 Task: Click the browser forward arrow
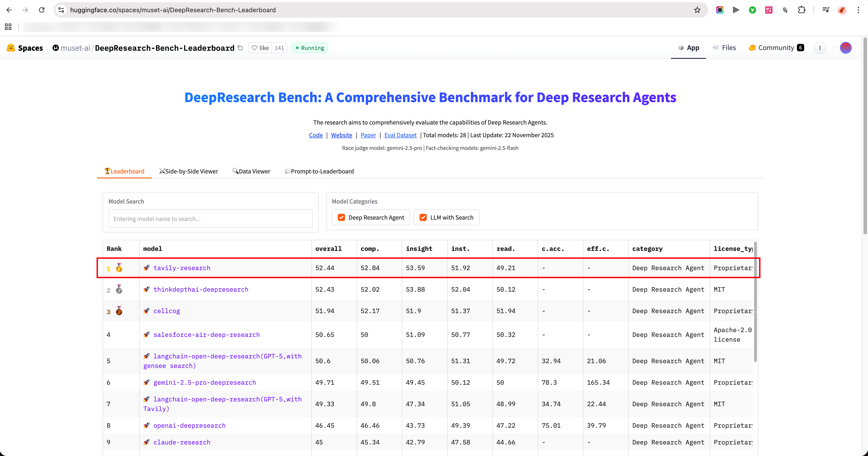[25, 10]
